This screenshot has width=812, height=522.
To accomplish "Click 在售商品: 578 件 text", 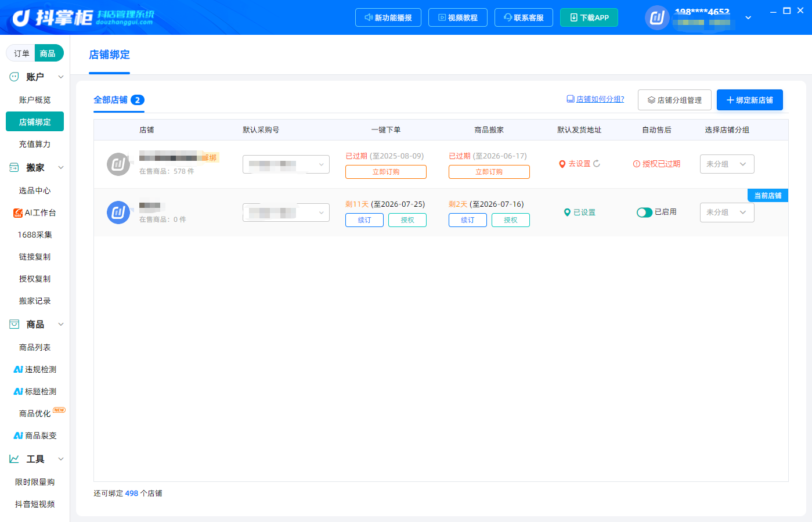I will point(167,171).
